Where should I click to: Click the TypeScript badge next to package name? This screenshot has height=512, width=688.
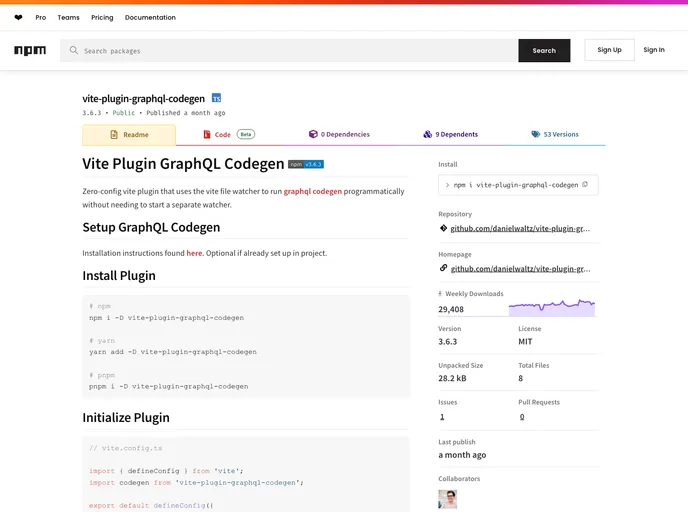216,98
